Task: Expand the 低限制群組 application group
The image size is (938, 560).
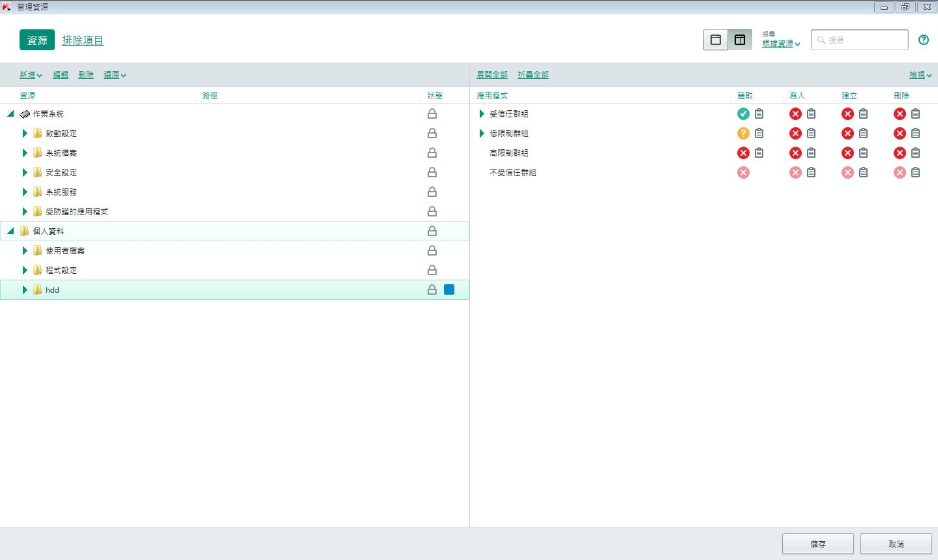Action: coord(482,133)
